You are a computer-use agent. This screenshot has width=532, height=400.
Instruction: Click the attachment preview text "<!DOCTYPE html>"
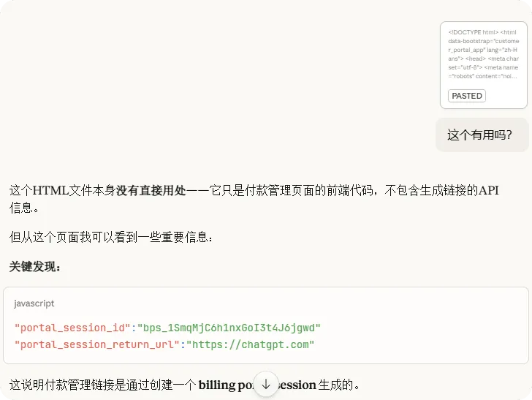[474, 32]
